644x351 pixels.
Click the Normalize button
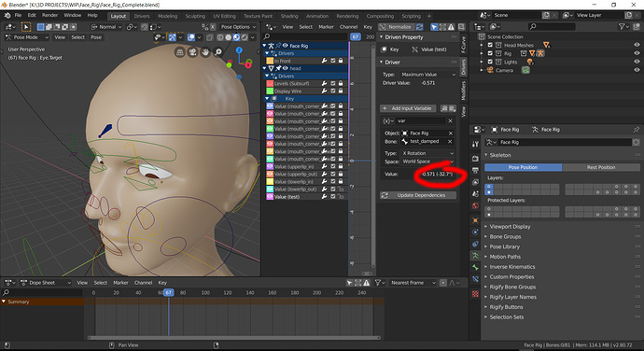click(x=396, y=27)
